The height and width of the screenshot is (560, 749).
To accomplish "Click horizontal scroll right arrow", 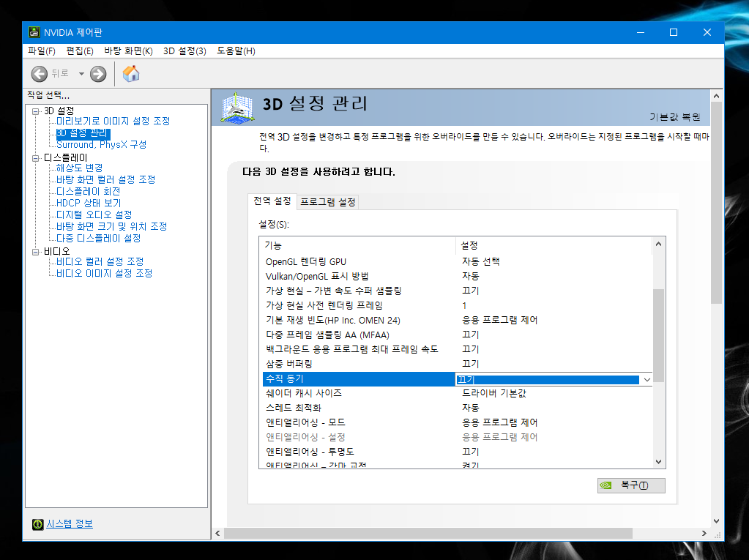I will 704,533.
